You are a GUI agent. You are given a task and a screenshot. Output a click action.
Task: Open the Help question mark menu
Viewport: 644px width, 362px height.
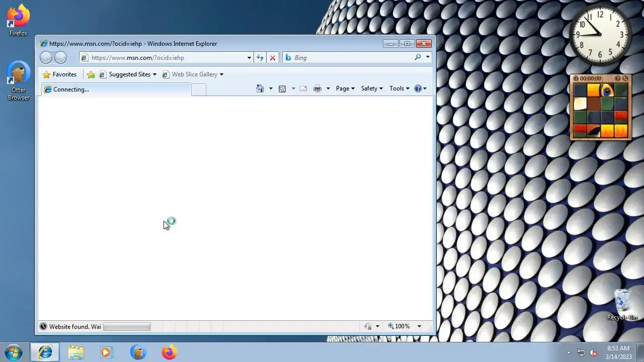tap(420, 88)
